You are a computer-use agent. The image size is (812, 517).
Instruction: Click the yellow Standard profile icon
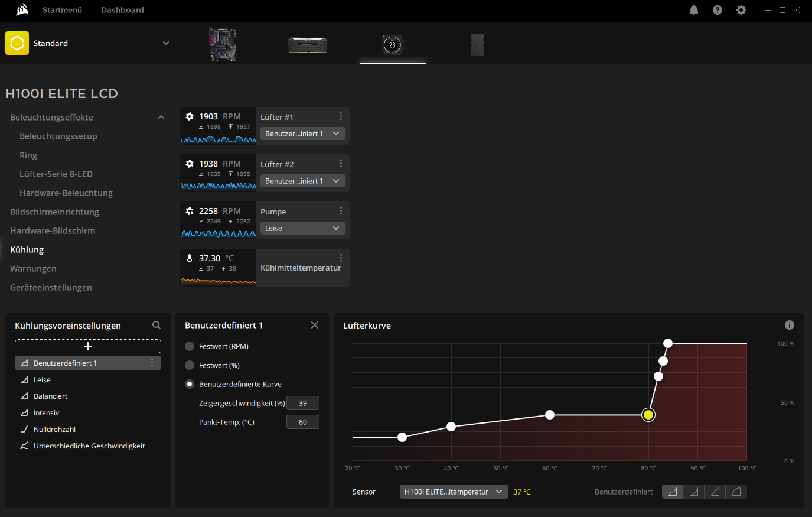click(17, 43)
